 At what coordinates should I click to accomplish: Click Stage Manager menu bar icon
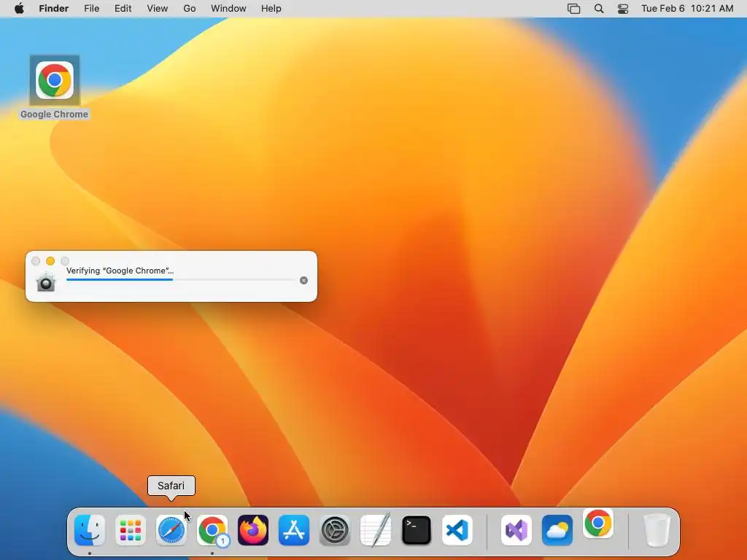tap(573, 9)
